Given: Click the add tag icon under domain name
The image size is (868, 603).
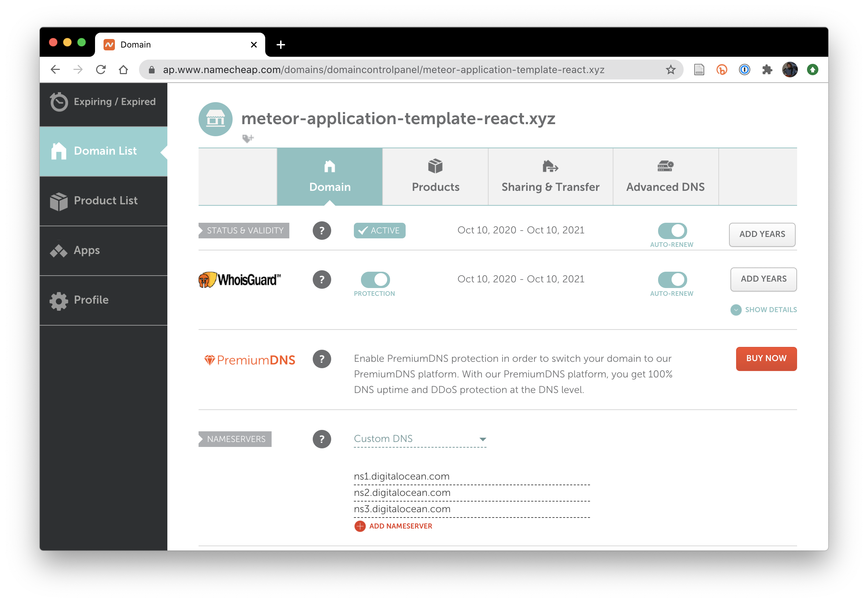Looking at the screenshot, I should click(248, 139).
